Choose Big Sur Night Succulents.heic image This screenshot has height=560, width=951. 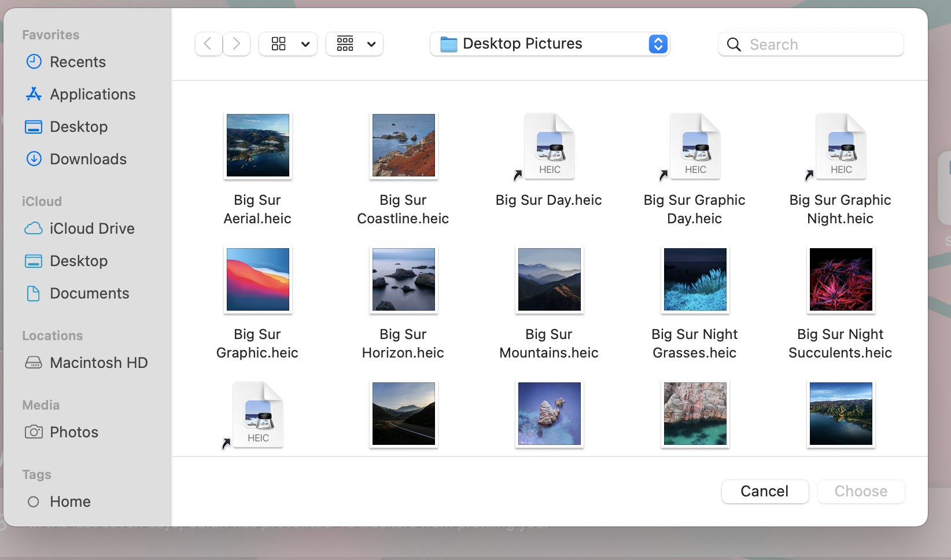point(841,279)
